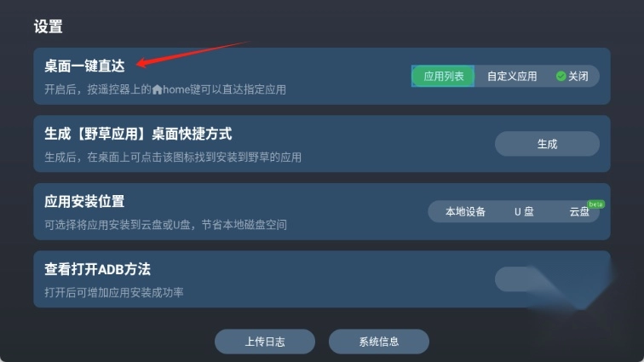This screenshot has height=362, width=644.
Task: Open 系统信息
Action: 379,342
